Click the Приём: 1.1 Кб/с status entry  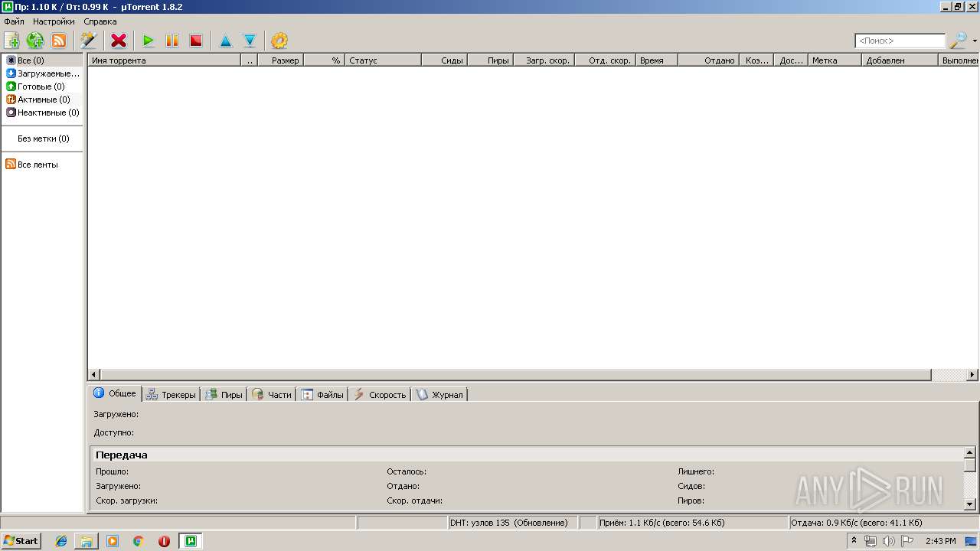692,523
